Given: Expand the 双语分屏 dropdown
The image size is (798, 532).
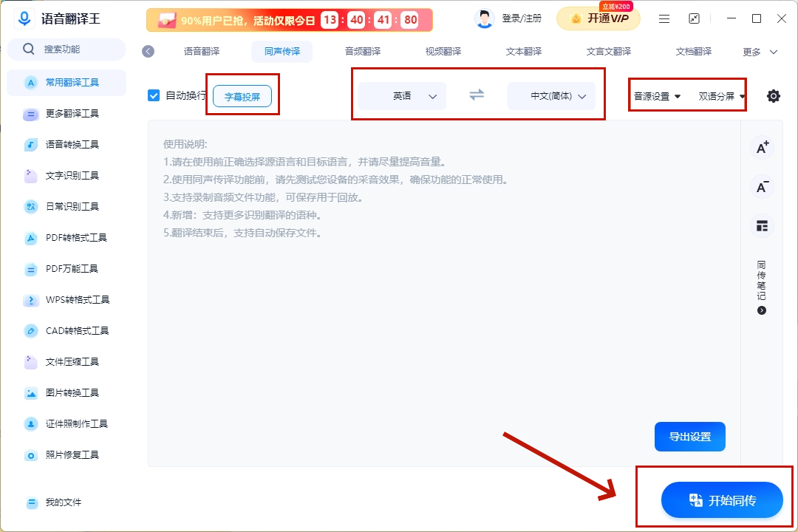Looking at the screenshot, I should [x=722, y=96].
